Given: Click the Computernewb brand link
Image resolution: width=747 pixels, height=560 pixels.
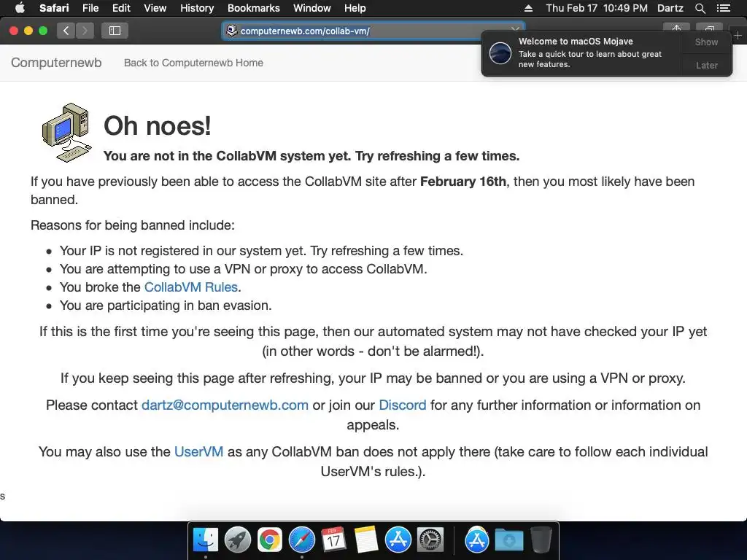Looking at the screenshot, I should 56,63.
